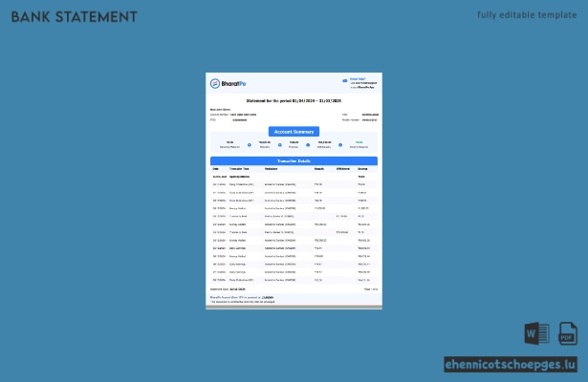This screenshot has width=588, height=382.
Task: Click the Transaction Details blue header bar
Action: 294,161
